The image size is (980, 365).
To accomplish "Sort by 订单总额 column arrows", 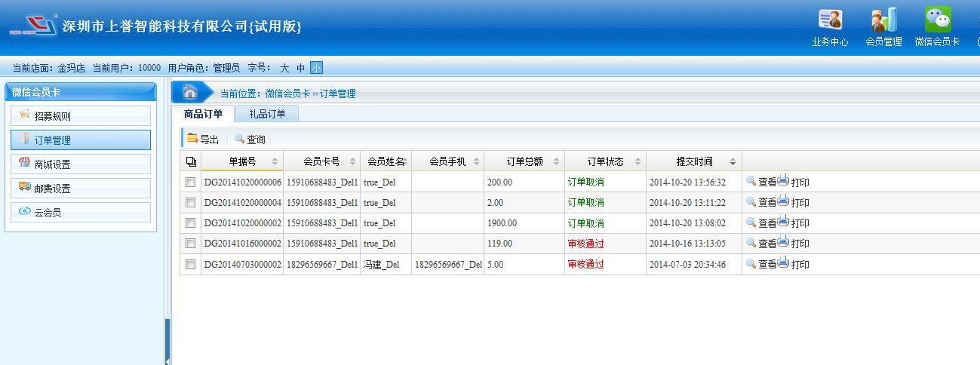I will 557,161.
